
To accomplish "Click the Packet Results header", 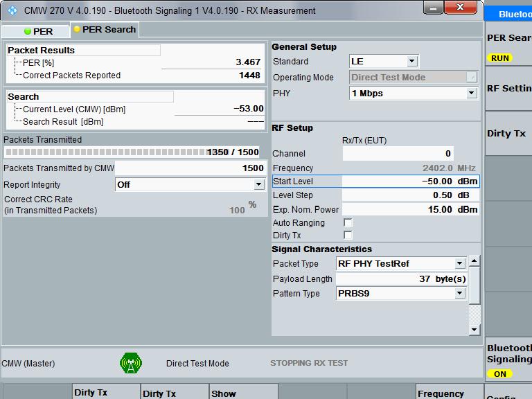I will pyautogui.click(x=83, y=50).
